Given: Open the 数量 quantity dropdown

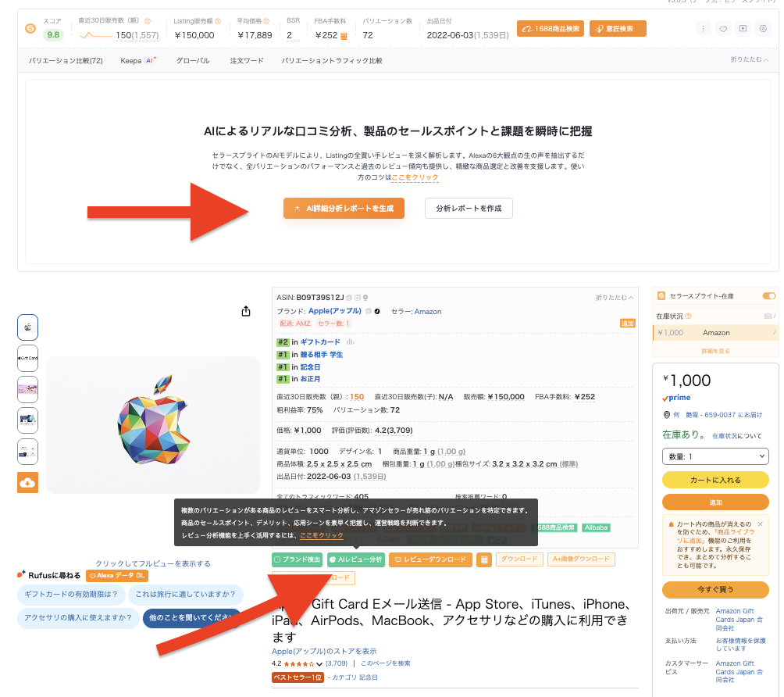Looking at the screenshot, I should (x=715, y=456).
